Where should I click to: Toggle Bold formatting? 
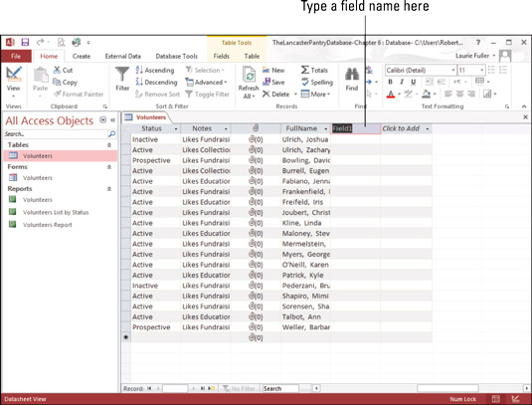(390, 82)
